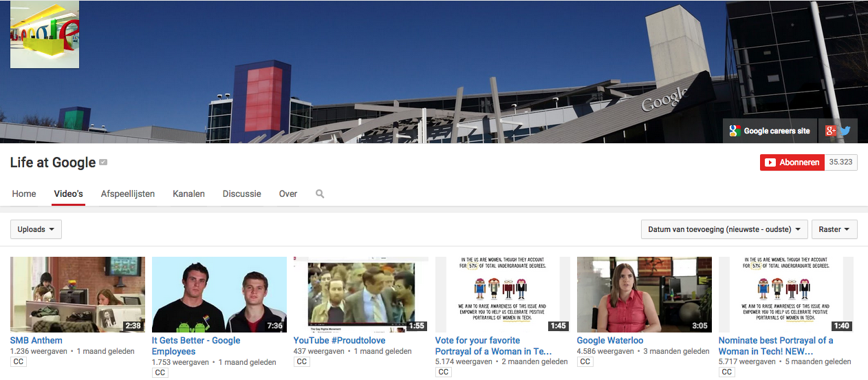Click the CC badge under SMB Anthem
Viewport: 868px width, 380px height.
tap(19, 362)
